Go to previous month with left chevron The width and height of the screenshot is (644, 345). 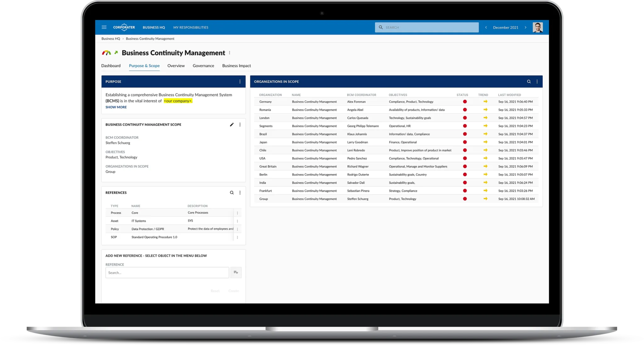[486, 27]
